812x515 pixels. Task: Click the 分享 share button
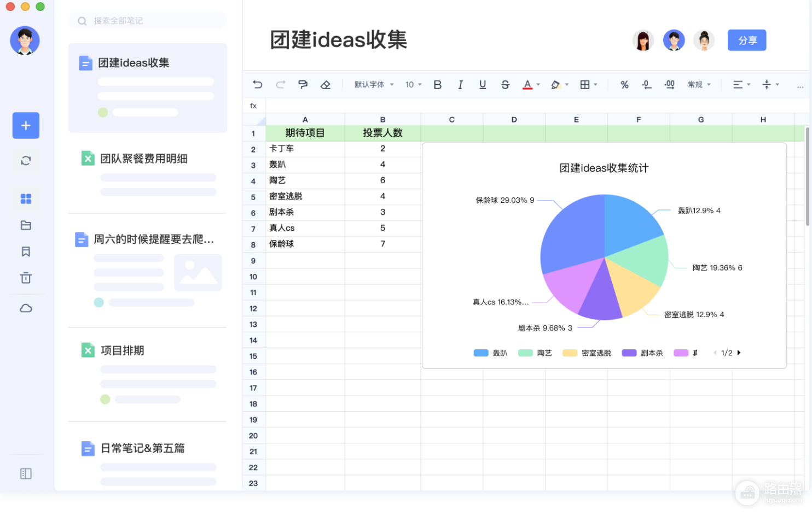tap(747, 40)
